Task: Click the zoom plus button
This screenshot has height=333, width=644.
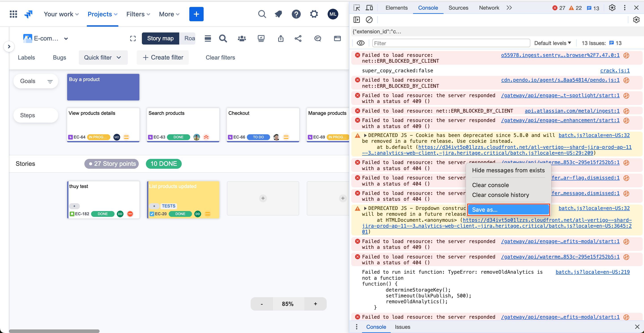Action: (x=315, y=304)
